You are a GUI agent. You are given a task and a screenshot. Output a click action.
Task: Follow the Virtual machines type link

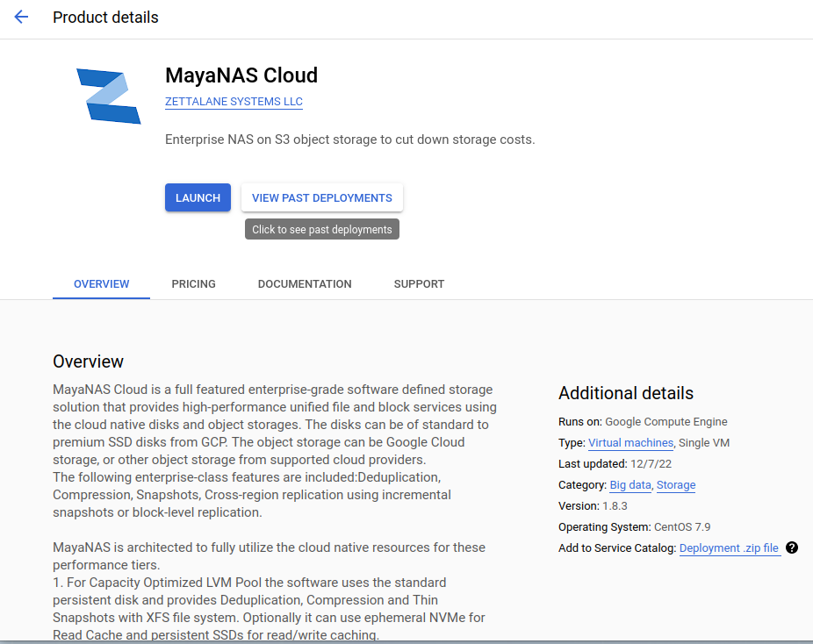[x=630, y=443]
